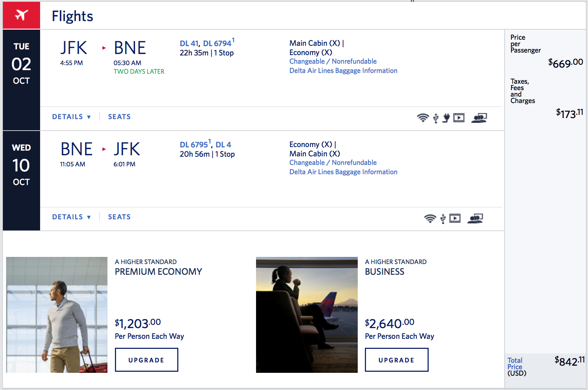Click the red airplane Flights icon
The height and width of the screenshot is (390, 588).
tap(21, 15)
